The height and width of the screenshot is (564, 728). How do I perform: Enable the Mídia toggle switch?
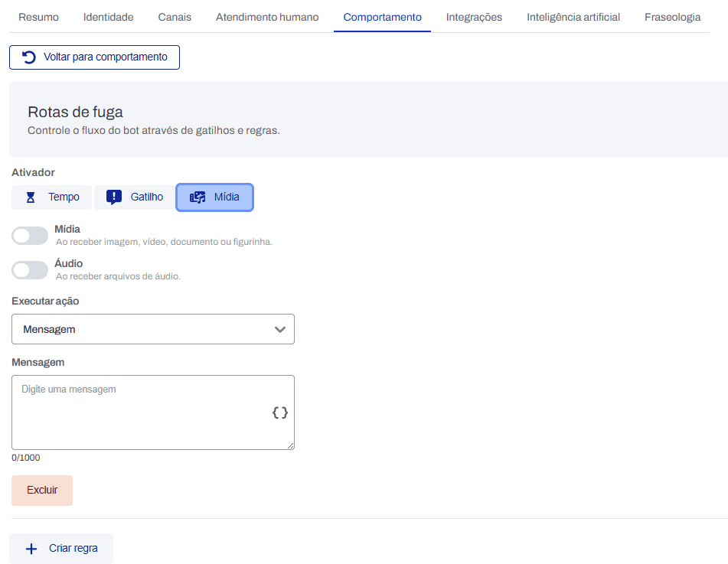click(x=30, y=236)
